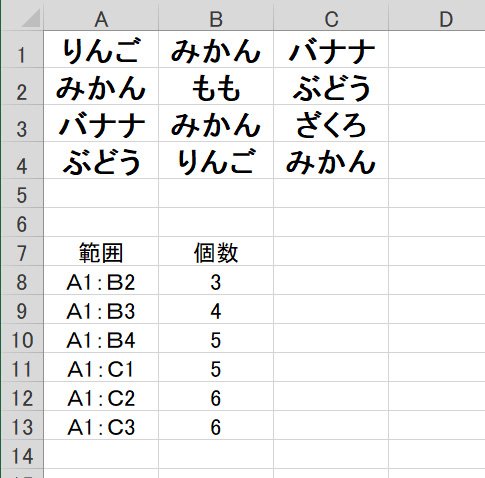
Task: Select the 範囲 header cell
Action: 101,251
